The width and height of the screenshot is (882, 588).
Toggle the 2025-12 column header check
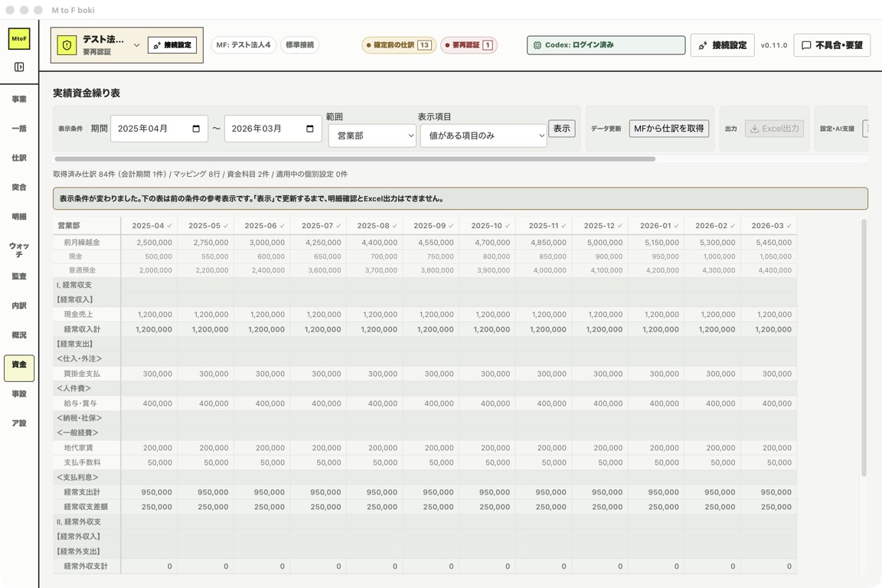620,226
